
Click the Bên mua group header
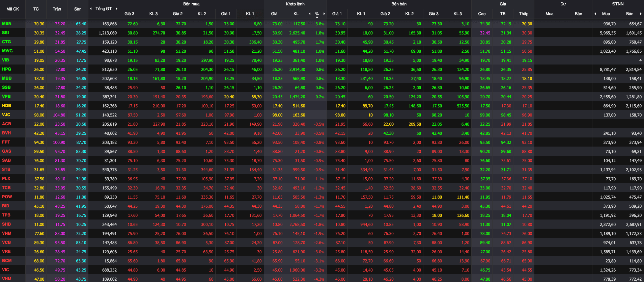tap(191, 4)
